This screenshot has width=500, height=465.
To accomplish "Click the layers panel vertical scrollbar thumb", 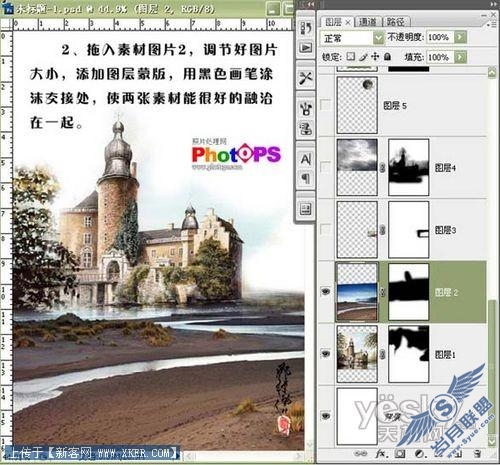I will (x=492, y=367).
